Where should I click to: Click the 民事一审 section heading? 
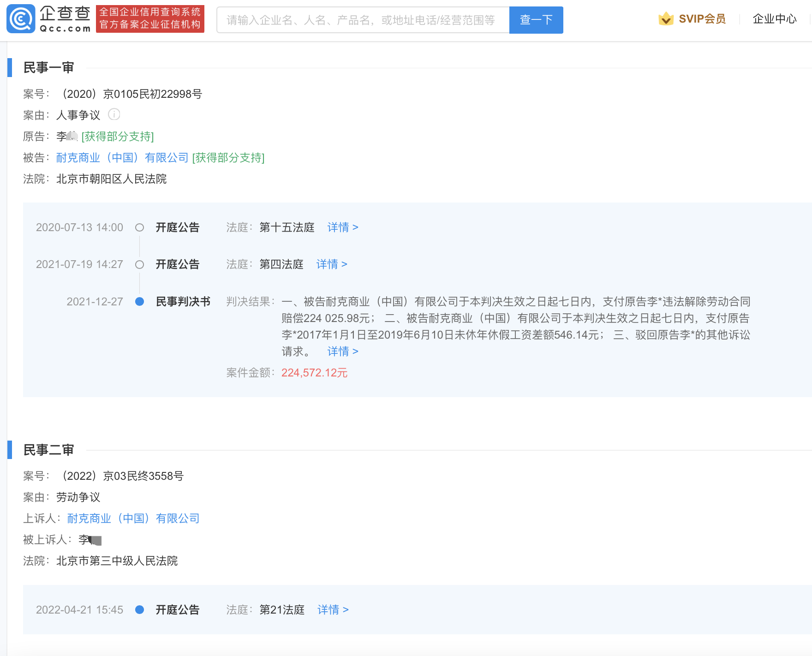coord(48,68)
